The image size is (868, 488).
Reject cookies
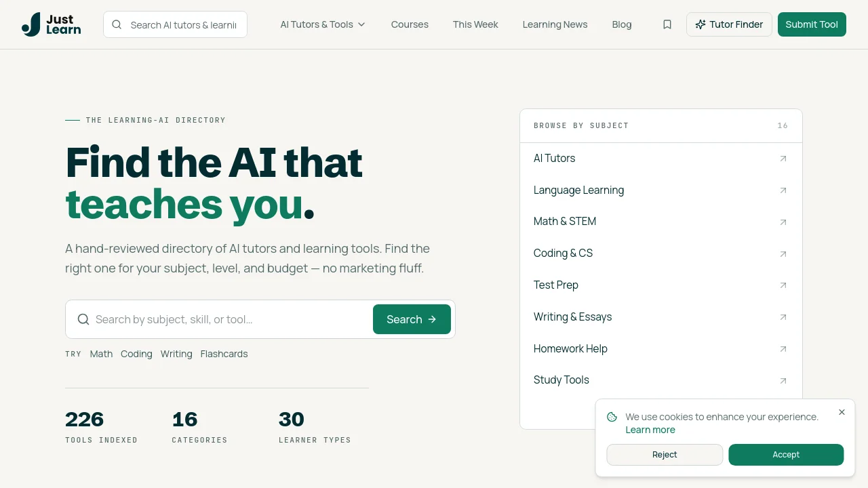click(665, 455)
